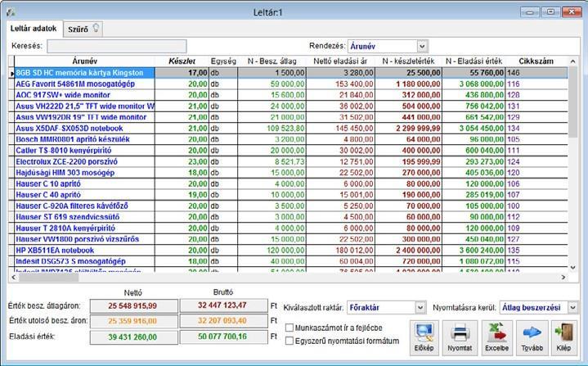The image size is (588, 366).
Task: Click the vertical scrollbar up arrow
Action: 572,61
